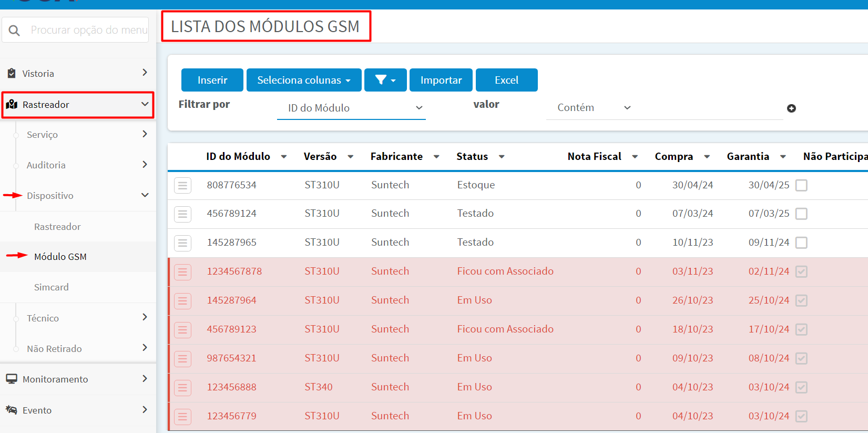Open Compra column sort arrow
868x433 pixels.
[707, 157]
